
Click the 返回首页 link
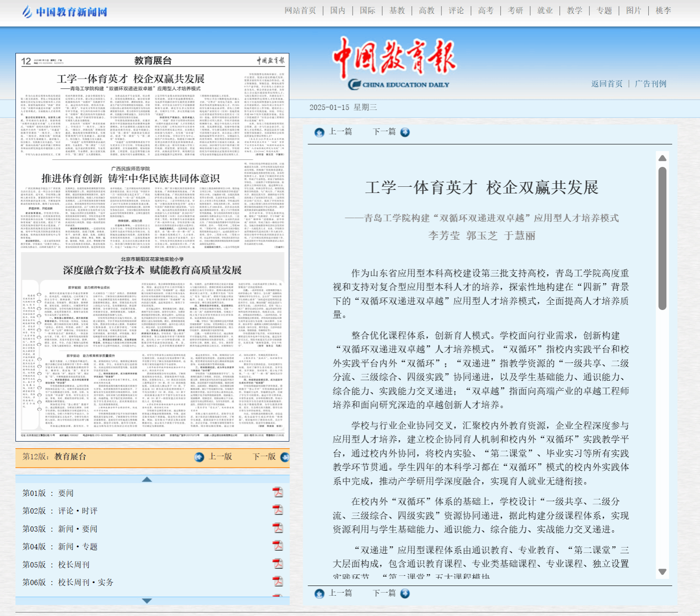tap(606, 84)
